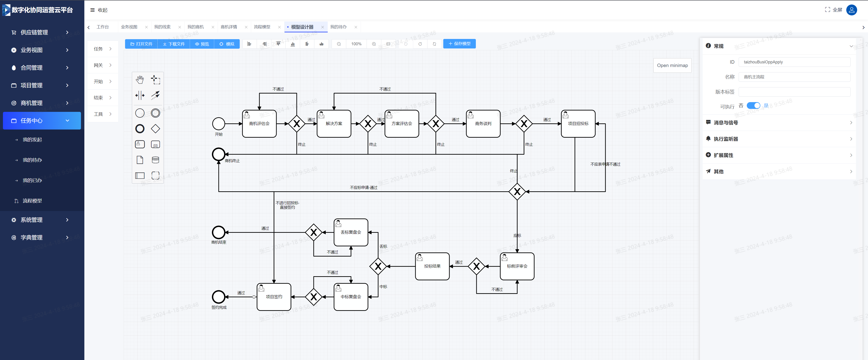Click the 下载文件 button
The image size is (868, 360).
coord(173,44)
